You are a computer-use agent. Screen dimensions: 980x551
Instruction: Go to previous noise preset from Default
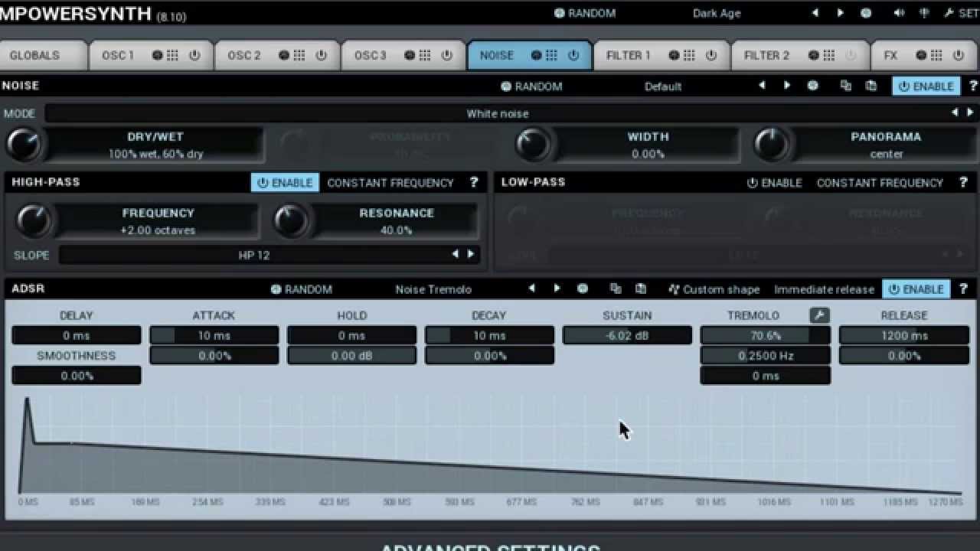click(x=762, y=86)
